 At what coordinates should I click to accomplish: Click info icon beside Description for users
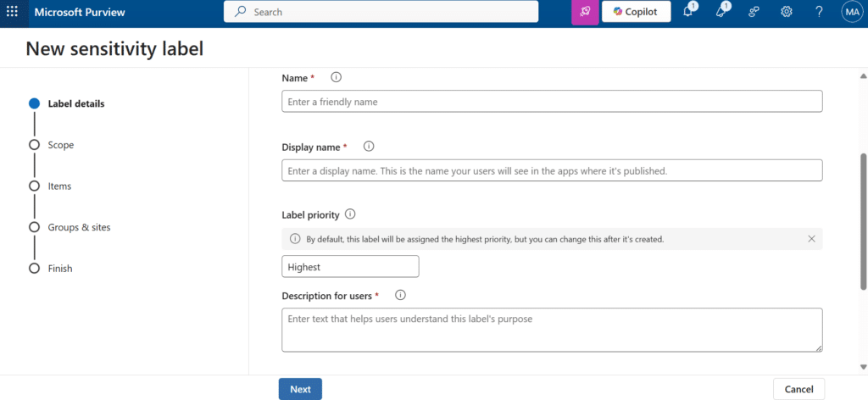point(401,296)
